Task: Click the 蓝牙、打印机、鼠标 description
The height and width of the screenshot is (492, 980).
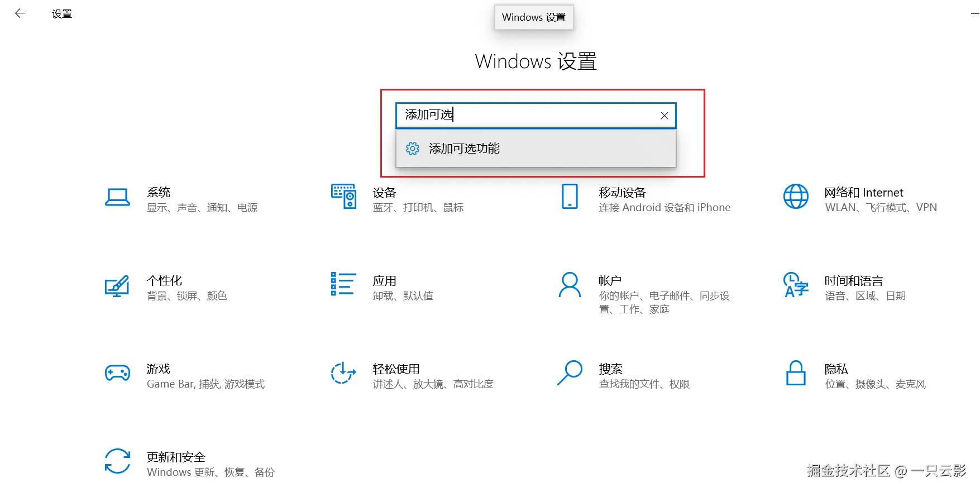Action: coord(418,208)
